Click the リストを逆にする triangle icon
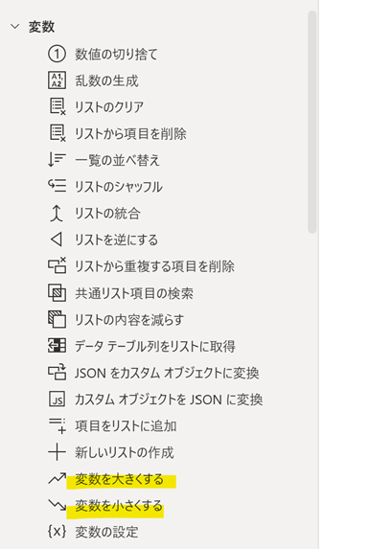This screenshot has width=392, height=549. [57, 240]
